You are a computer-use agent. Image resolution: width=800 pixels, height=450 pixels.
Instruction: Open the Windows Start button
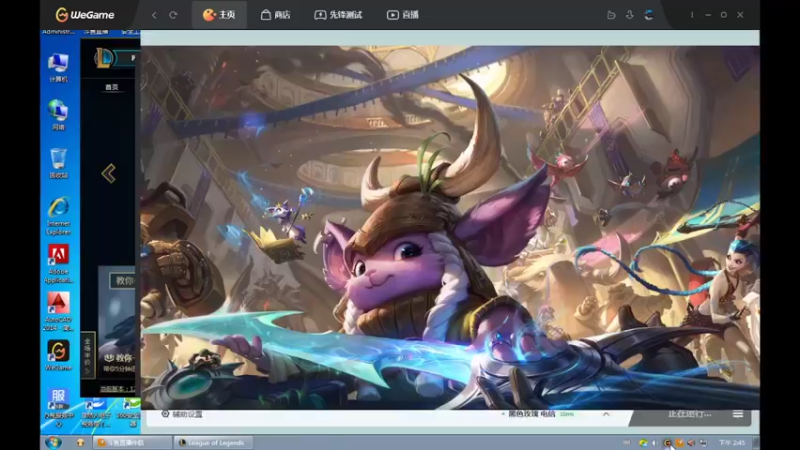(53, 442)
